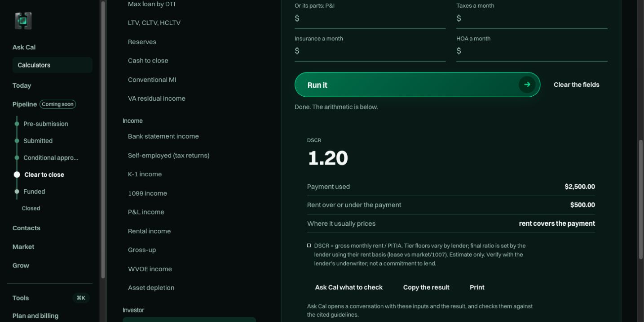Click Ask Cal what to check
This screenshot has height=322, width=644.
(349, 287)
